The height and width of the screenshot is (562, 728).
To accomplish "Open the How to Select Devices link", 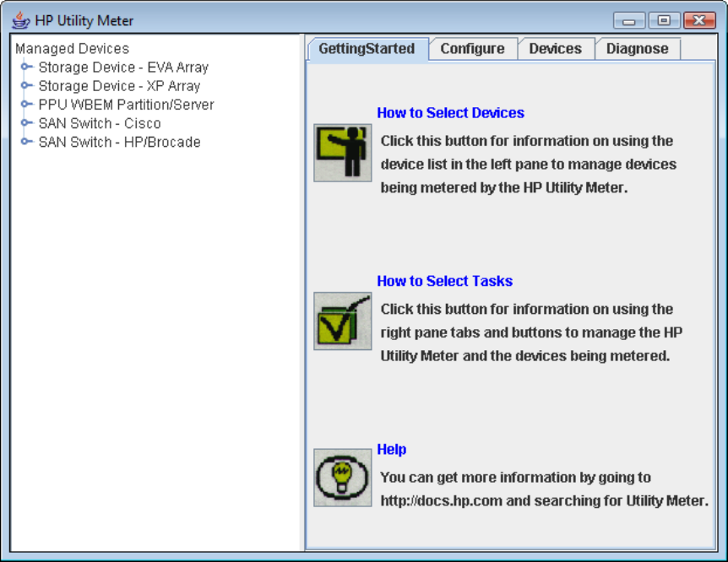I will [x=450, y=113].
